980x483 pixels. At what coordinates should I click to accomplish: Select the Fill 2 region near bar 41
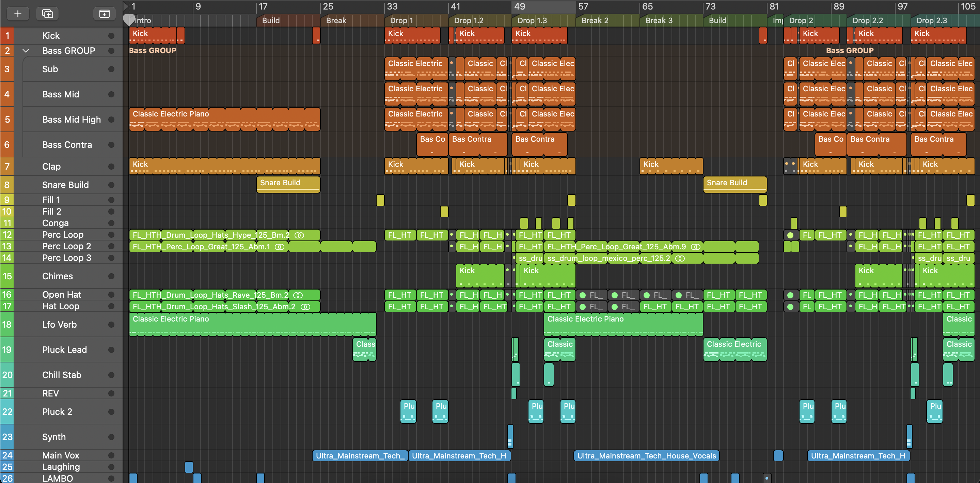(x=444, y=212)
